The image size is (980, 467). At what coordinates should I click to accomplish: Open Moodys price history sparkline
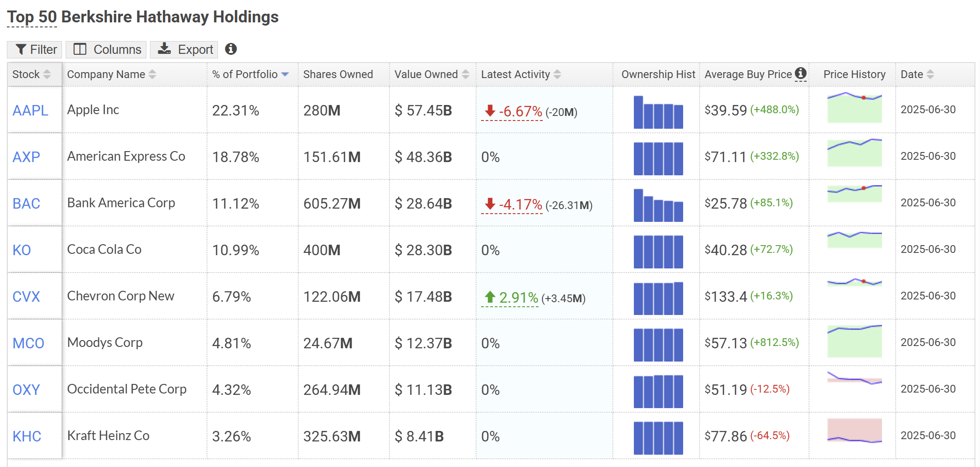[x=855, y=341]
